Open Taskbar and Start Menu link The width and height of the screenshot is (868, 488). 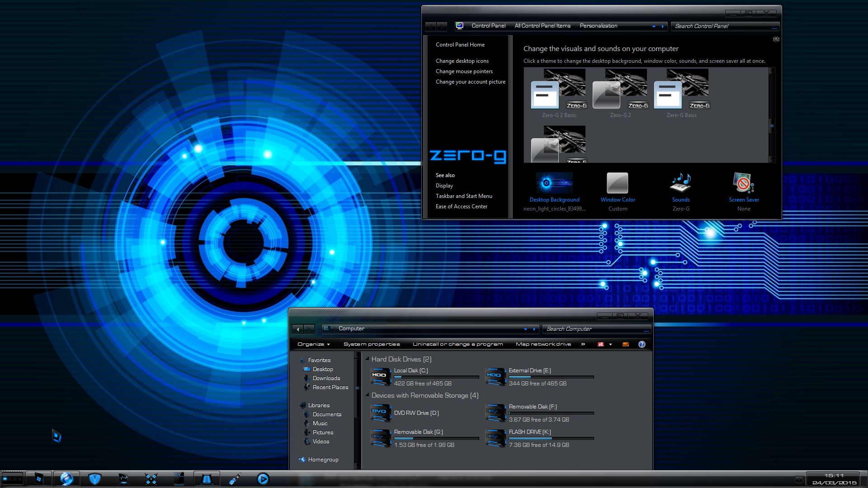pos(463,196)
